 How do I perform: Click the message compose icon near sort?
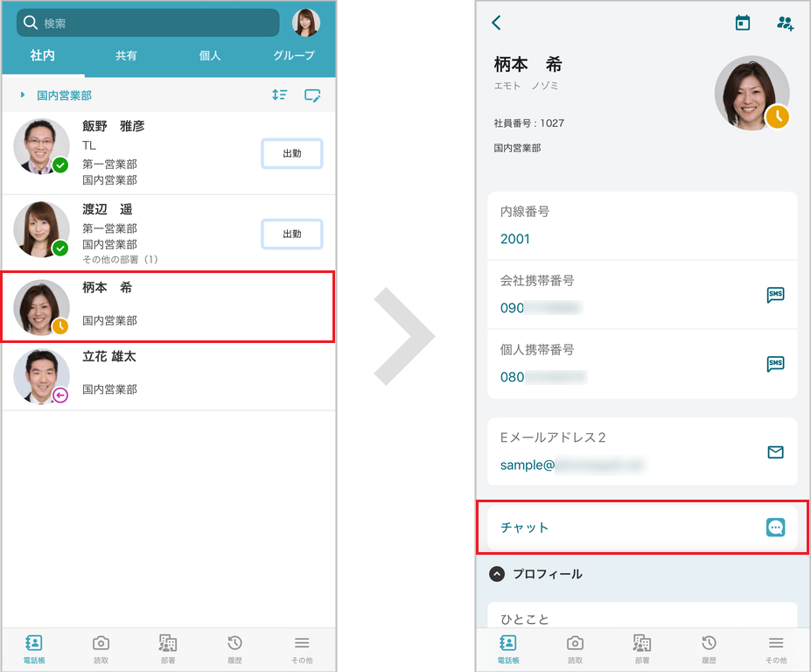312,95
